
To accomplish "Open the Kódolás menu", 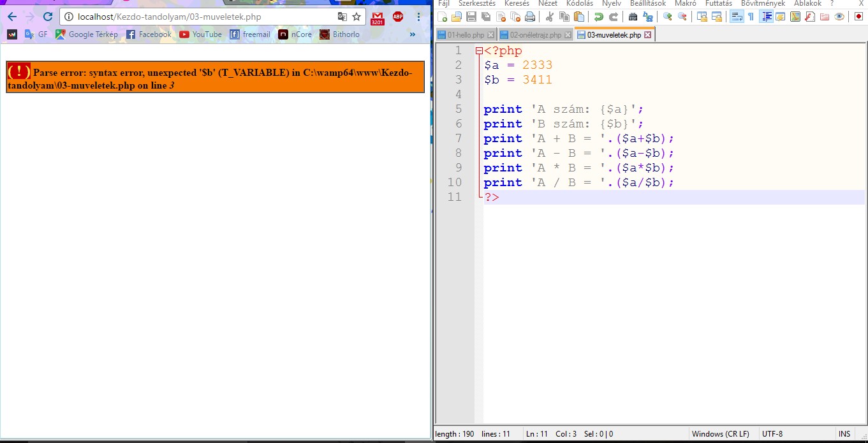I will (x=579, y=4).
